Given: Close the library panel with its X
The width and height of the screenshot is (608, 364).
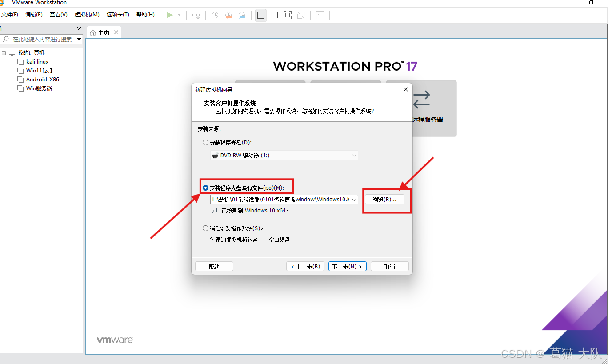Looking at the screenshot, I should pyautogui.click(x=79, y=28).
